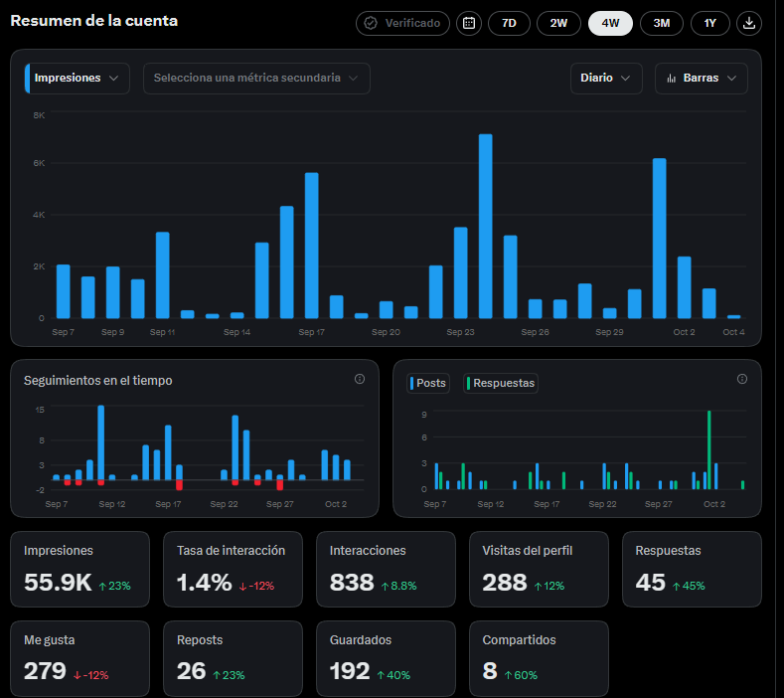Click the Resumen de la cuenta heading
This screenshot has height=698, width=784.
coord(94,21)
